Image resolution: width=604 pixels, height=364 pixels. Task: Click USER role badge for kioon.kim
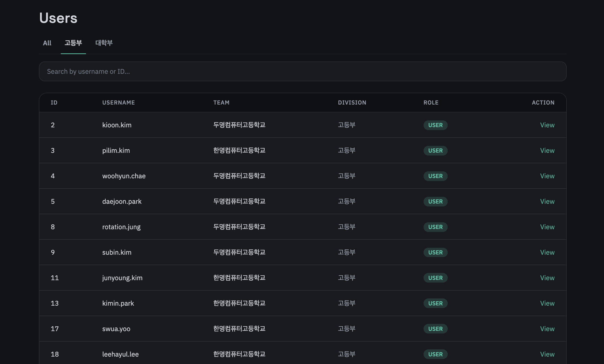435,125
